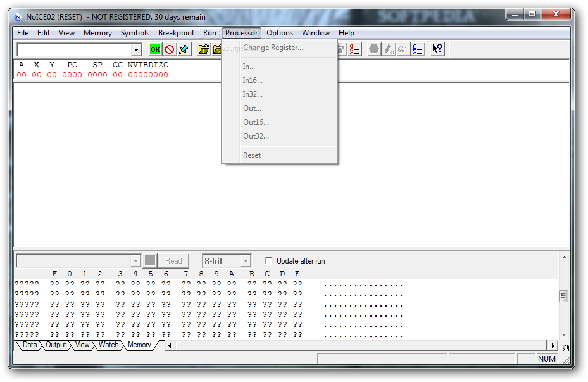This screenshot has width=588, height=382.
Task: Expand the memory address combo box arrow
Action: [x=135, y=261]
